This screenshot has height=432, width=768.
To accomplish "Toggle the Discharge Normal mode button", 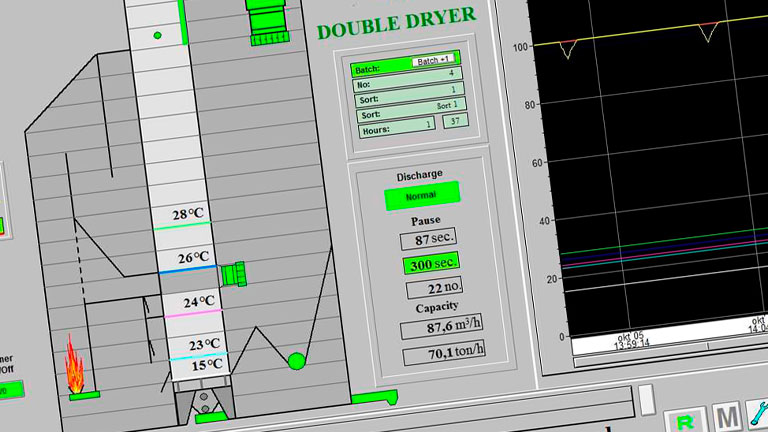I will (x=421, y=195).
